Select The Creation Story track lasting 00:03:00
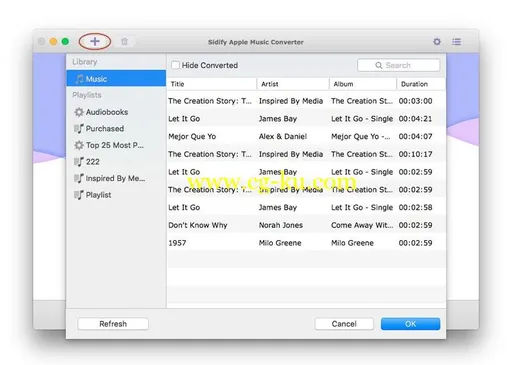The image size is (512, 365). pyautogui.click(x=306, y=101)
